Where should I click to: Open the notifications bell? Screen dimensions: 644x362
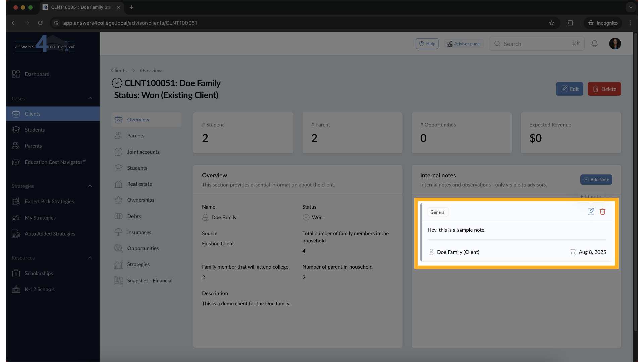click(594, 44)
